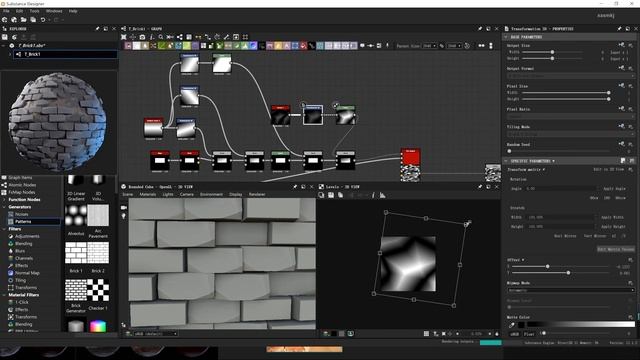Open the Materials menu in 3D view
This screenshot has width=640, height=360.
point(148,194)
